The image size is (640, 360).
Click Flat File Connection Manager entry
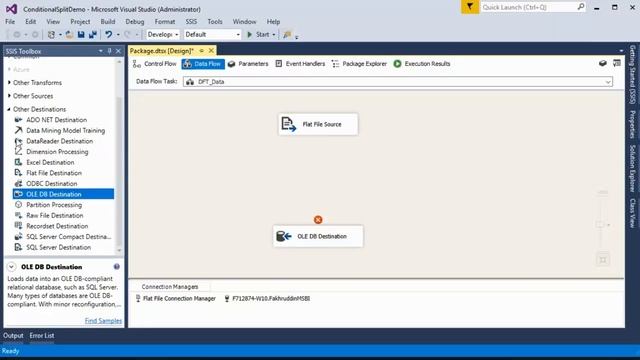click(176, 299)
